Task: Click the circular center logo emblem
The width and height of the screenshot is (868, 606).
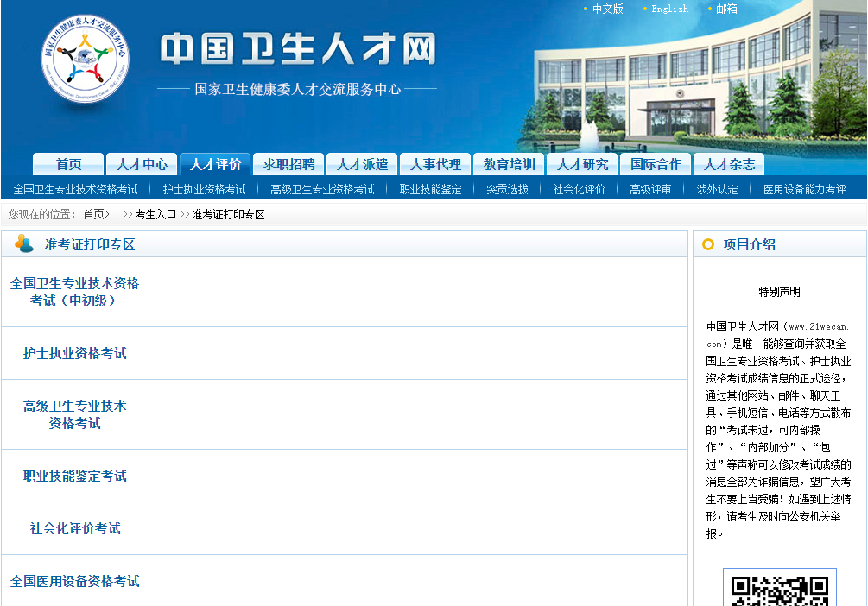Action: point(86,59)
